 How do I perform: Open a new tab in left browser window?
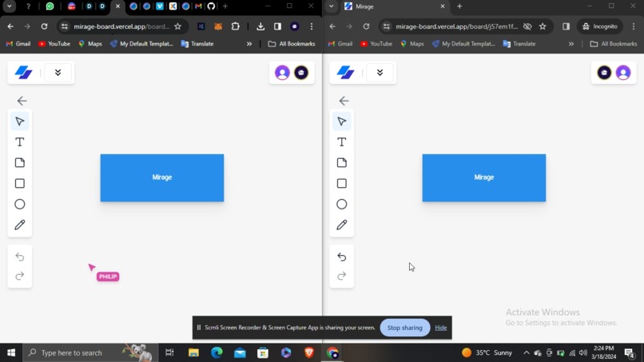pyautogui.click(x=225, y=6)
